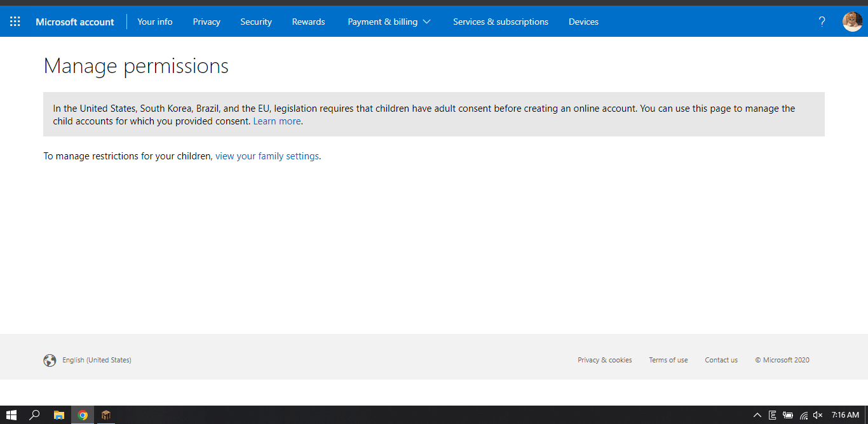Open the Windows Start menu
The height and width of the screenshot is (424, 868).
11,415
